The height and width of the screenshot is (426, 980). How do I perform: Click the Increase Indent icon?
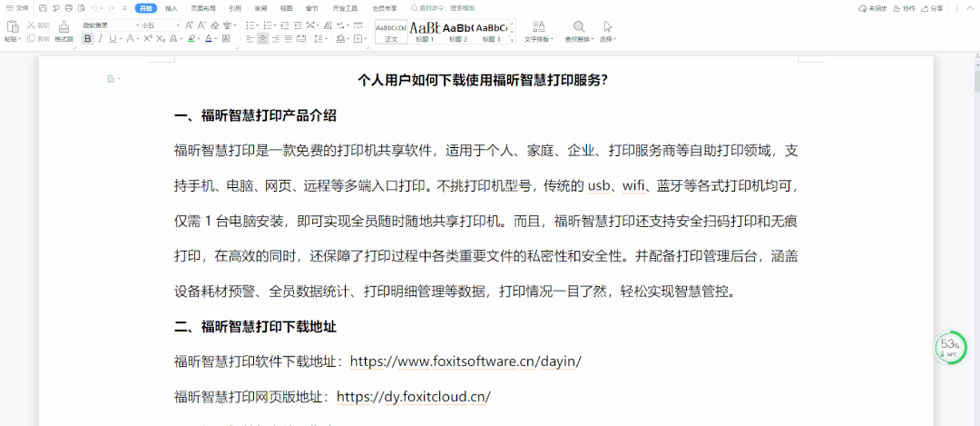pos(298,25)
